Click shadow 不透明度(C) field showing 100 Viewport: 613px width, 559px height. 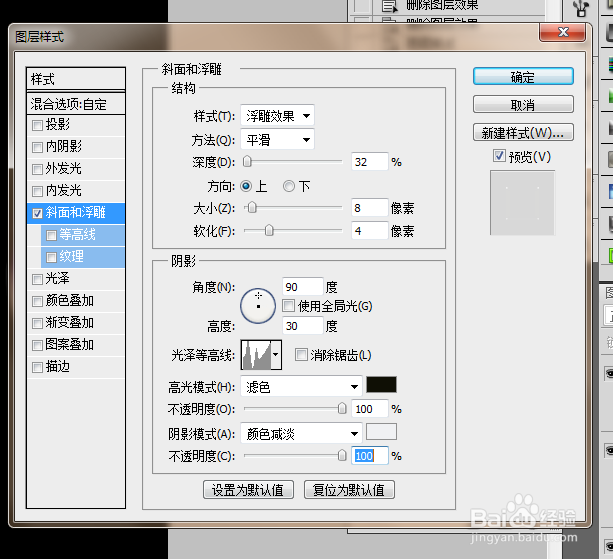pyautogui.click(x=369, y=455)
